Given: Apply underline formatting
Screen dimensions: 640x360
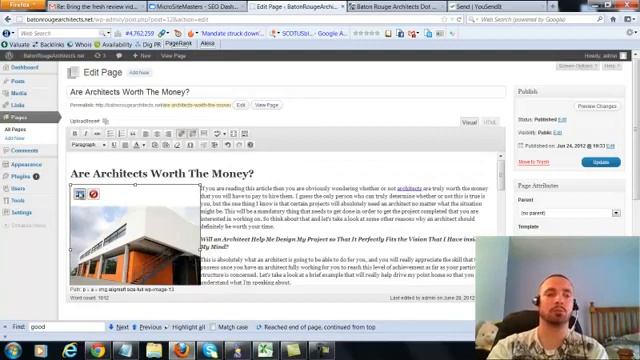Looking at the screenshot, I should [x=114, y=145].
